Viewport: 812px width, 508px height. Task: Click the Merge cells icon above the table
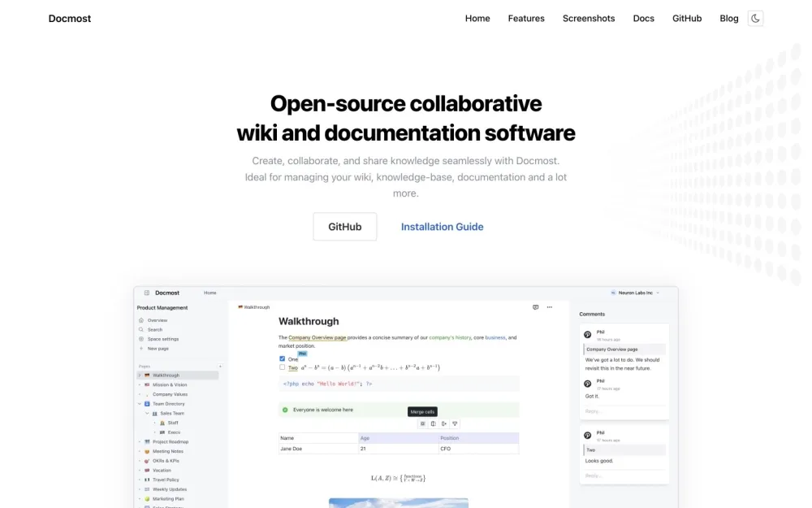pos(422,423)
